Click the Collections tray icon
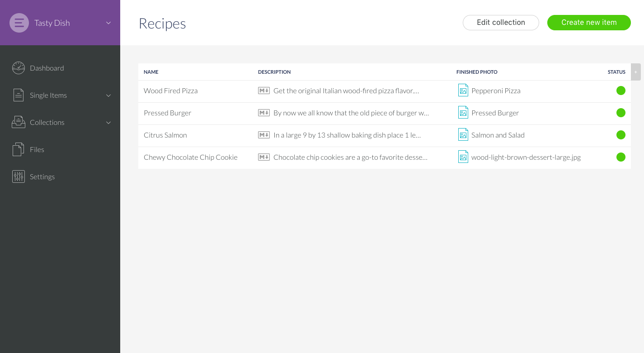This screenshot has width=644, height=353. coord(19,122)
